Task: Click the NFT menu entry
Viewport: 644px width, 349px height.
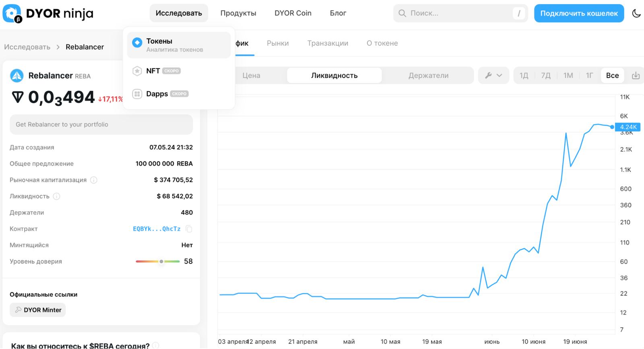Action: click(179, 71)
